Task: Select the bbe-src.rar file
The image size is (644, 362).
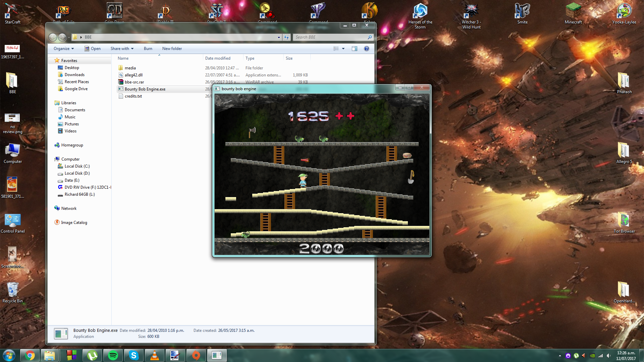Action: click(134, 82)
